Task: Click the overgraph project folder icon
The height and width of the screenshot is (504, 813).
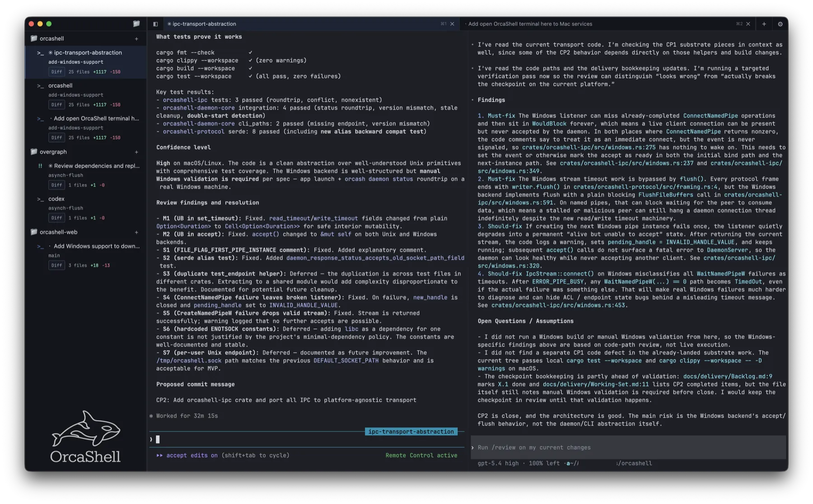Action: (34, 152)
